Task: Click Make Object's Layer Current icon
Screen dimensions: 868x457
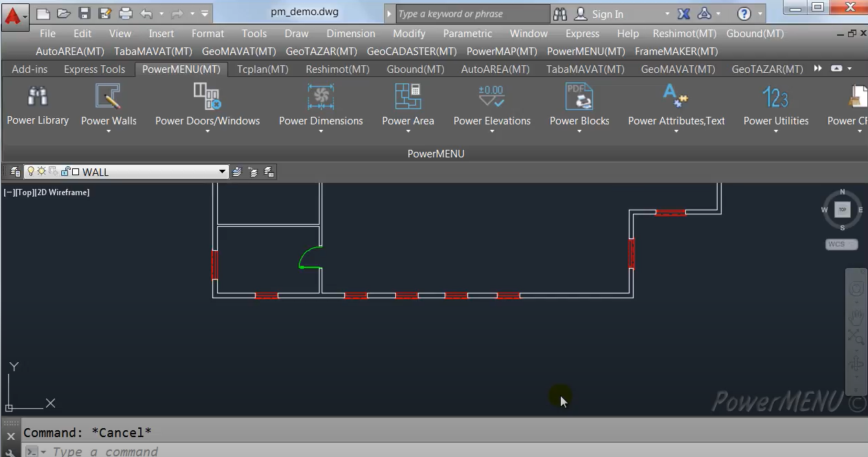Action: tap(237, 172)
